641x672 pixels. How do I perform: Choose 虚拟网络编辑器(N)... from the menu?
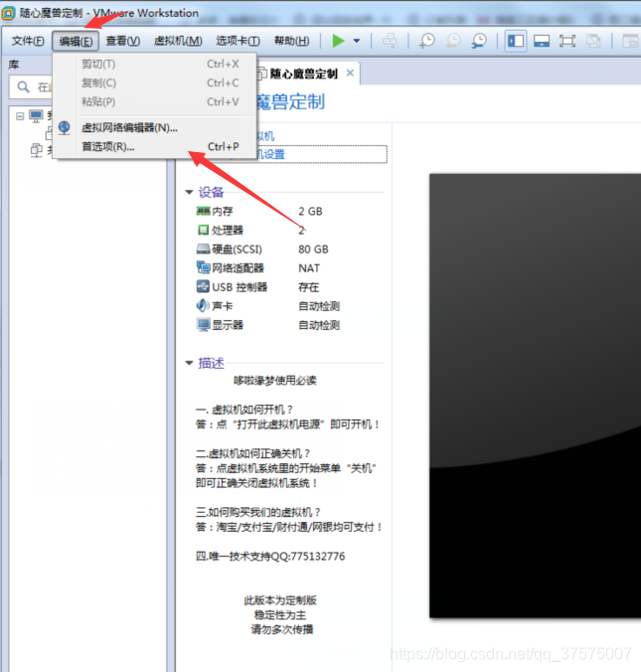pyautogui.click(x=154, y=127)
